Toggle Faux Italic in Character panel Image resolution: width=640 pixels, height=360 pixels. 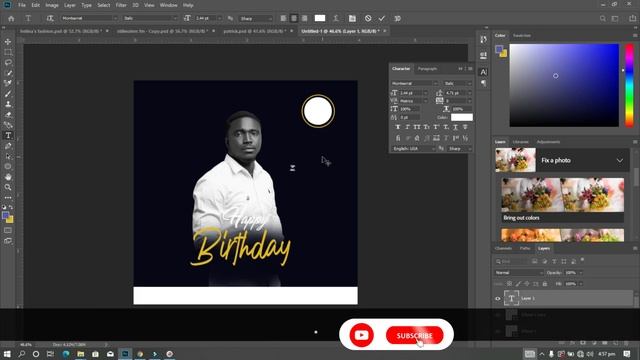(x=407, y=127)
